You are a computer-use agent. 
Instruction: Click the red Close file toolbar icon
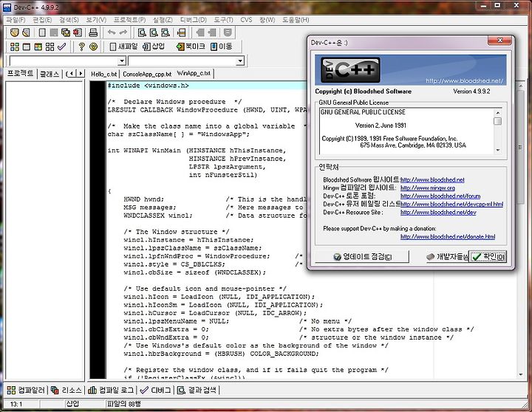(x=78, y=32)
